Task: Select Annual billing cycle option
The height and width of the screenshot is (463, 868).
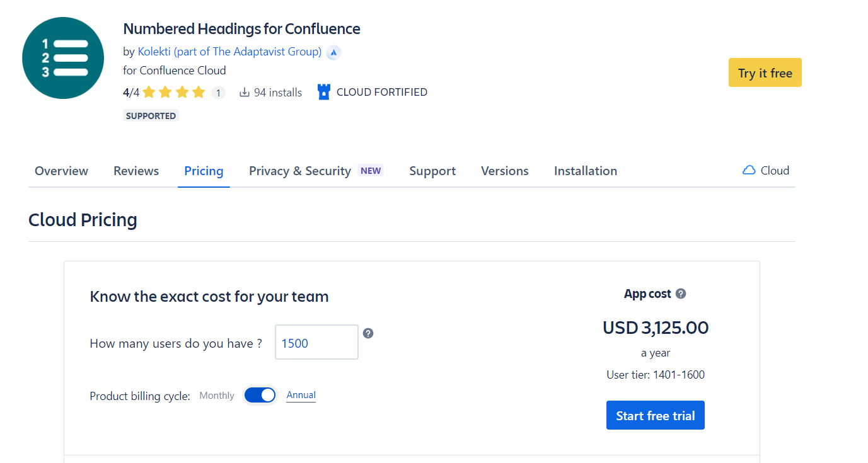Action: coord(301,395)
